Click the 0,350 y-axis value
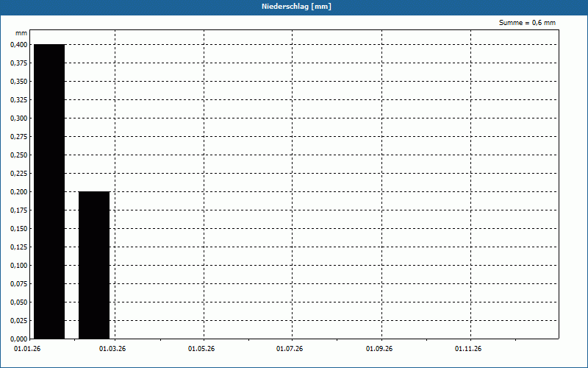 coord(19,82)
